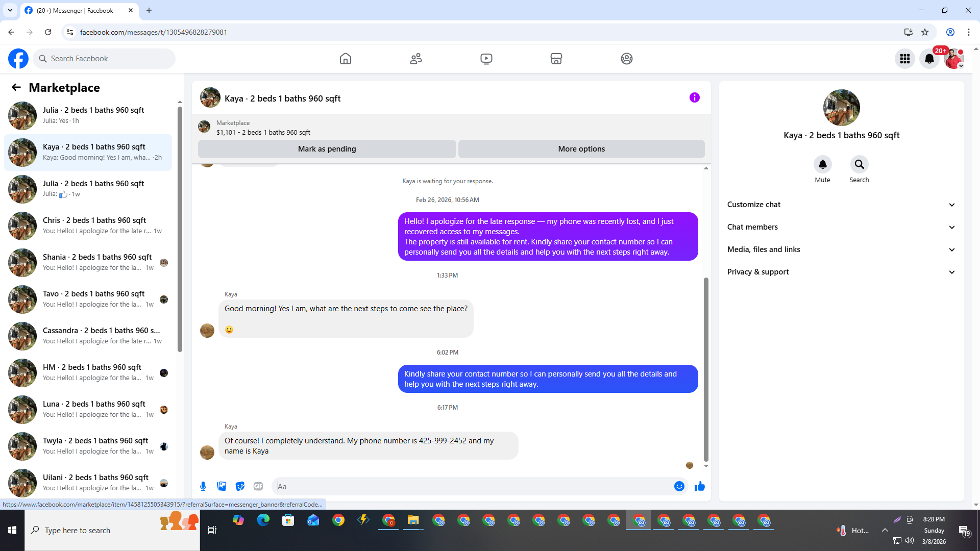The width and height of the screenshot is (980, 551).
Task: Open conversation information icon
Action: tap(694, 97)
